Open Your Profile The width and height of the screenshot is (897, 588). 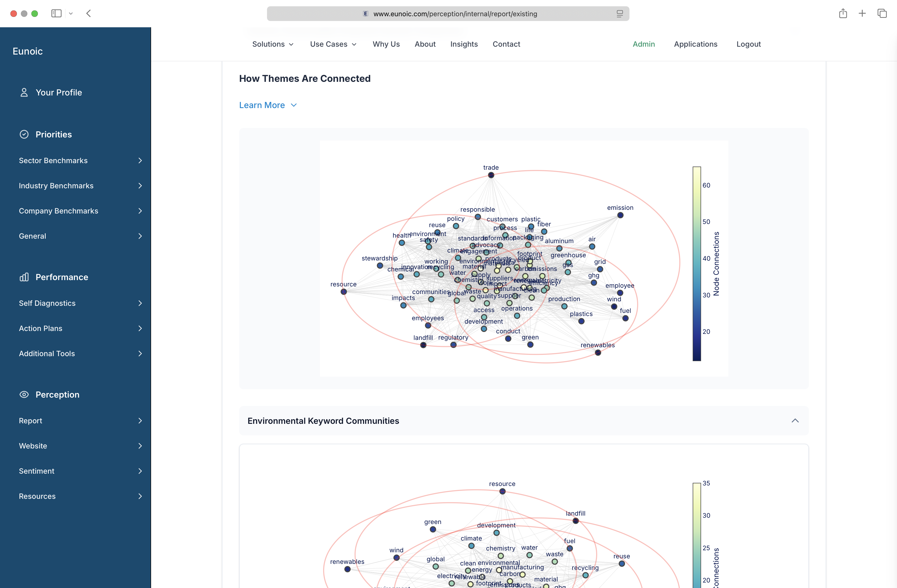(58, 92)
